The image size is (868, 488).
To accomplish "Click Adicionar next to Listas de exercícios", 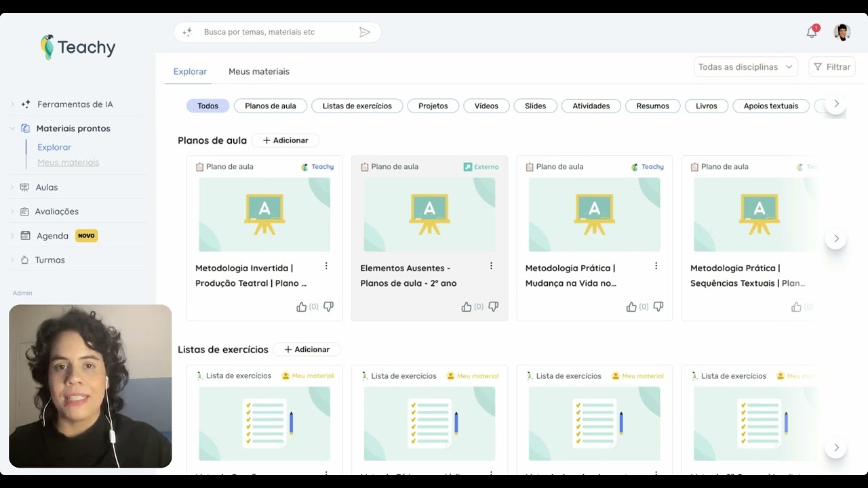I will pyautogui.click(x=307, y=350).
